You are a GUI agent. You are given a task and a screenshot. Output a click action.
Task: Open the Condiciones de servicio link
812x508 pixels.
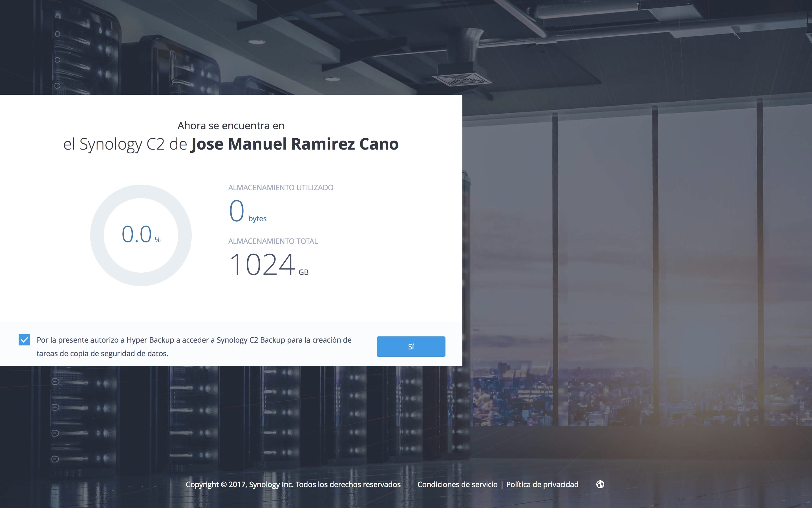tap(457, 484)
